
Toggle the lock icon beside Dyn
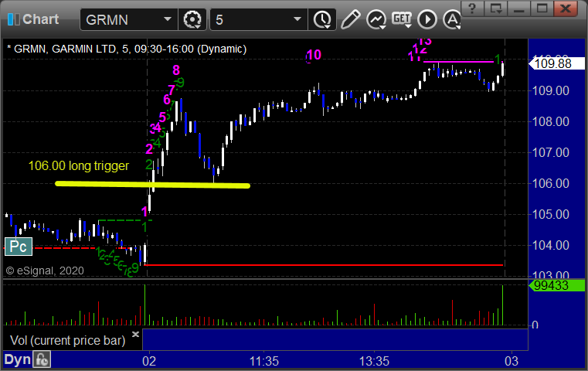tap(42, 359)
